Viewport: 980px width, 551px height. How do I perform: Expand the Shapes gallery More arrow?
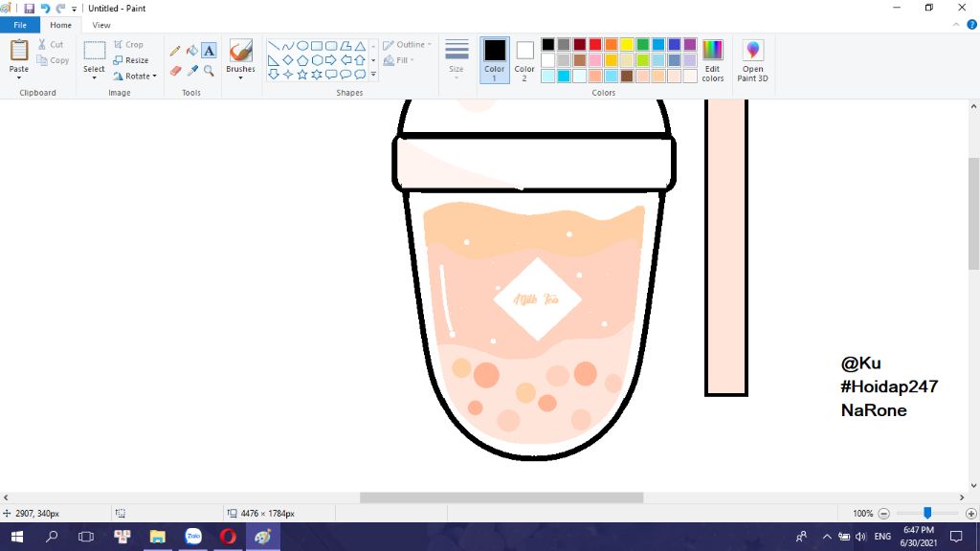click(x=374, y=75)
